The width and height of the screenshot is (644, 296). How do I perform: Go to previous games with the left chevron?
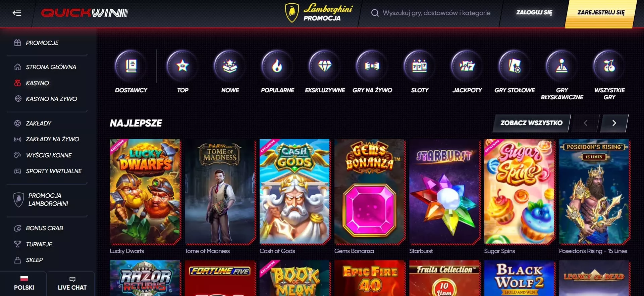(x=585, y=123)
